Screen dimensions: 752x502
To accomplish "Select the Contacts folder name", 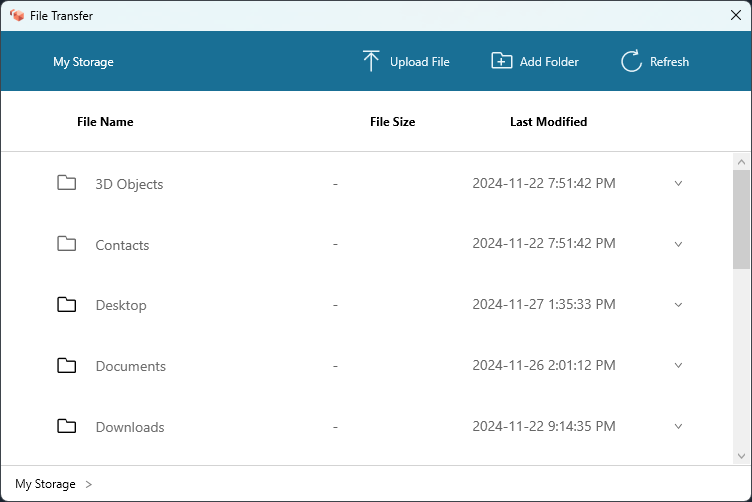I will [x=122, y=245].
